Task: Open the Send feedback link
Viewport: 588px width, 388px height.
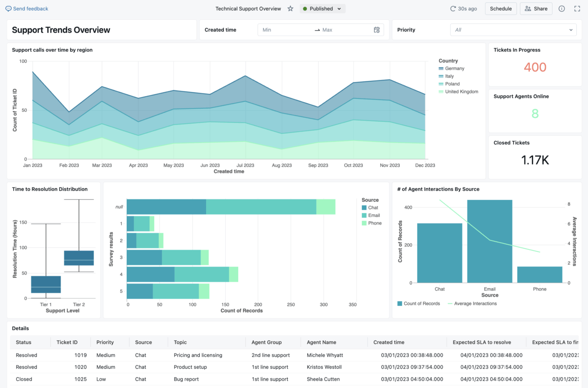Action: point(31,9)
